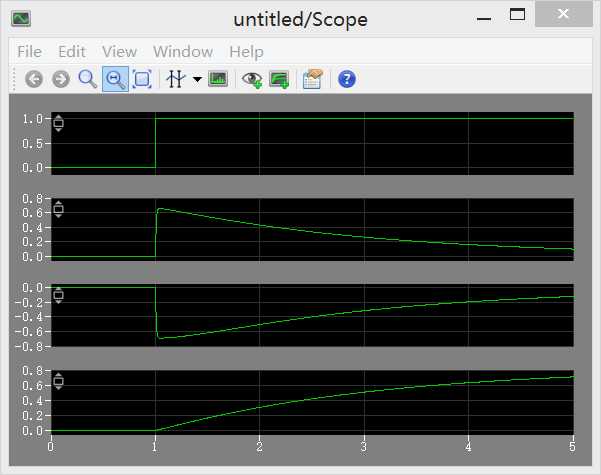The image size is (601, 475).
Task: Click the back navigation arrow in toolbar
Action: click(34, 79)
